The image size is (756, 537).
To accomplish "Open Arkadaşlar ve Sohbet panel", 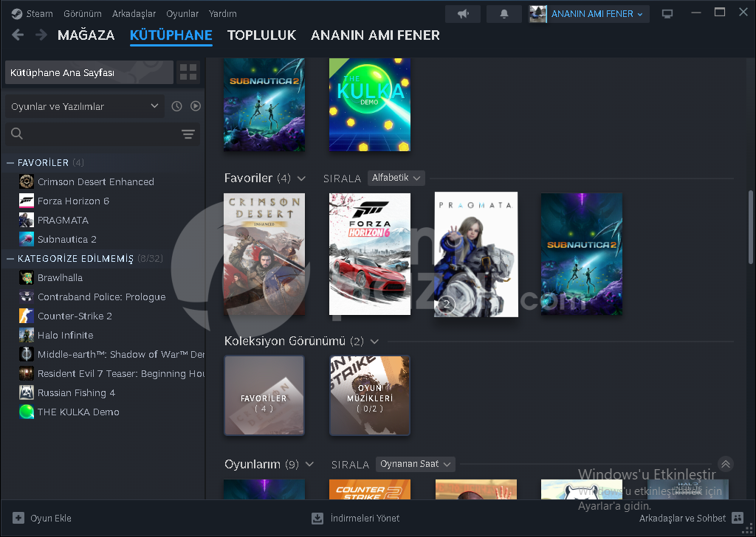I will tap(691, 519).
